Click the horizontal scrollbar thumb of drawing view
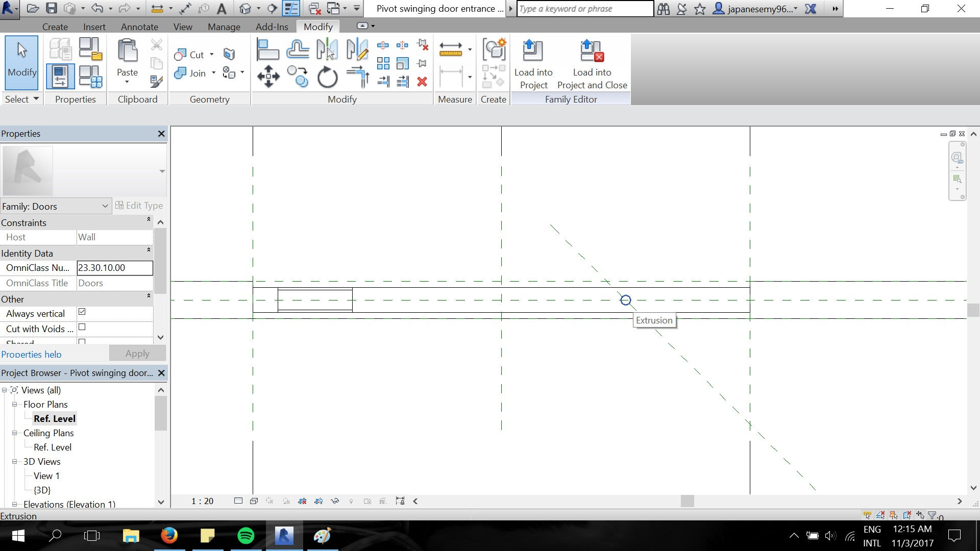 687,501
